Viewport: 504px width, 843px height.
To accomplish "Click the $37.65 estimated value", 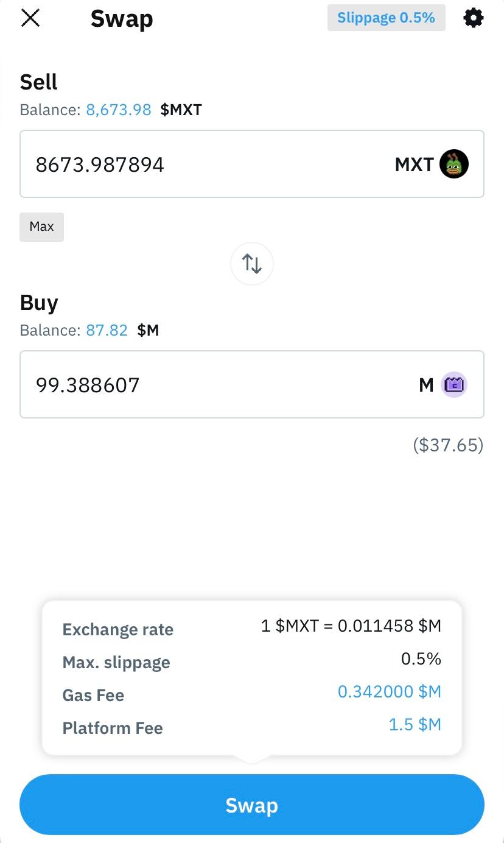I will click(448, 445).
